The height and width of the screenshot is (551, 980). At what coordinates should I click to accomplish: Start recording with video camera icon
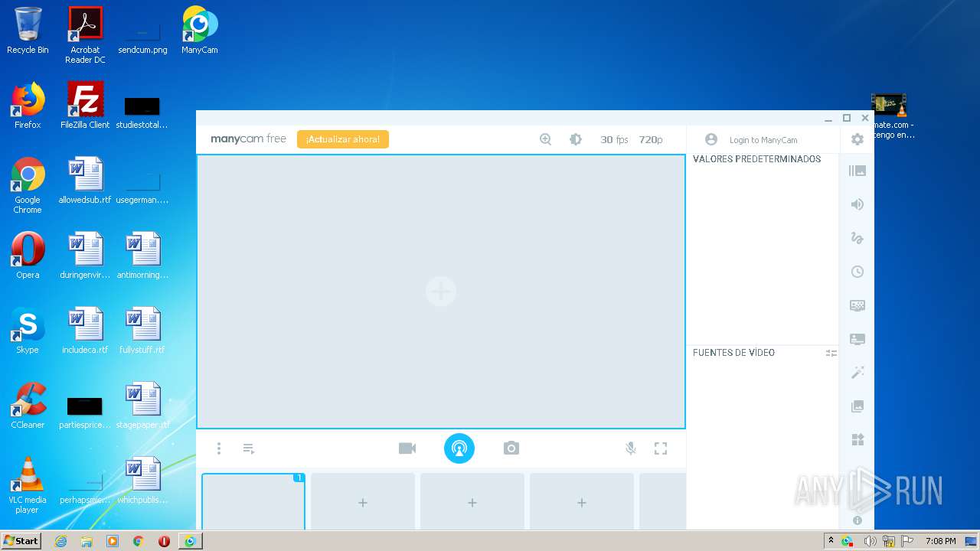click(x=407, y=448)
